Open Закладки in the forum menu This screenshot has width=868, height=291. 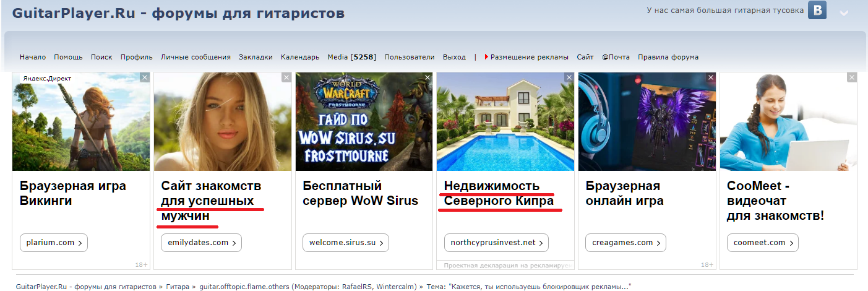tap(256, 57)
